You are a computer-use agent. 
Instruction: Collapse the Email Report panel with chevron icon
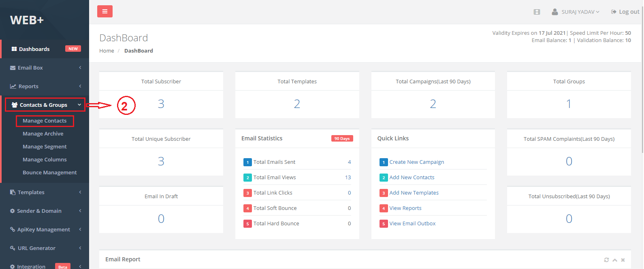point(615,260)
